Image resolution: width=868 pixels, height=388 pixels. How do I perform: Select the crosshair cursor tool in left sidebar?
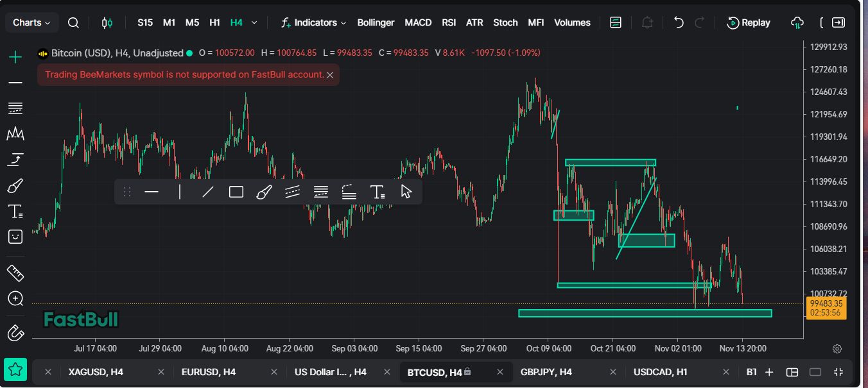coord(15,57)
